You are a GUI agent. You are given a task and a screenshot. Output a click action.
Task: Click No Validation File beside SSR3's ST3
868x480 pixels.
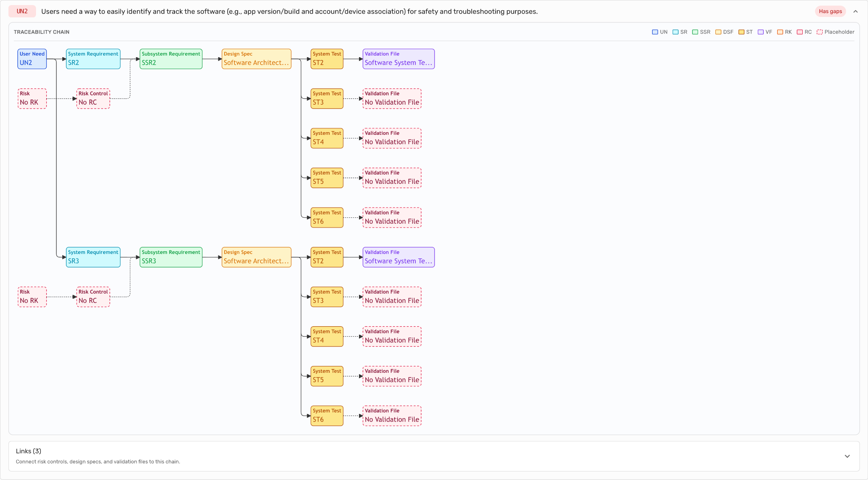tap(392, 297)
